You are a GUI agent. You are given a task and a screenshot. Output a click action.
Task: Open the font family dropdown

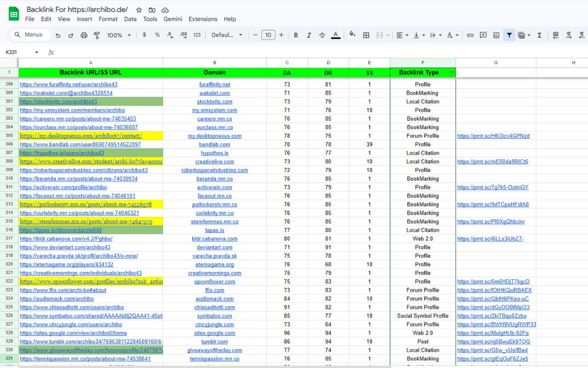click(x=227, y=35)
